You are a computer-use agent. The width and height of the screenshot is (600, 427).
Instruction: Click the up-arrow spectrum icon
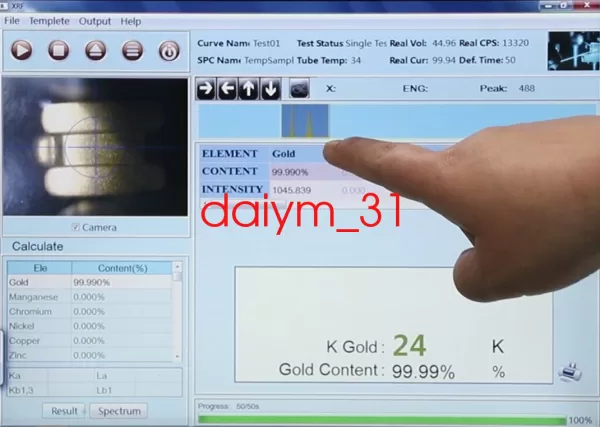(x=249, y=89)
